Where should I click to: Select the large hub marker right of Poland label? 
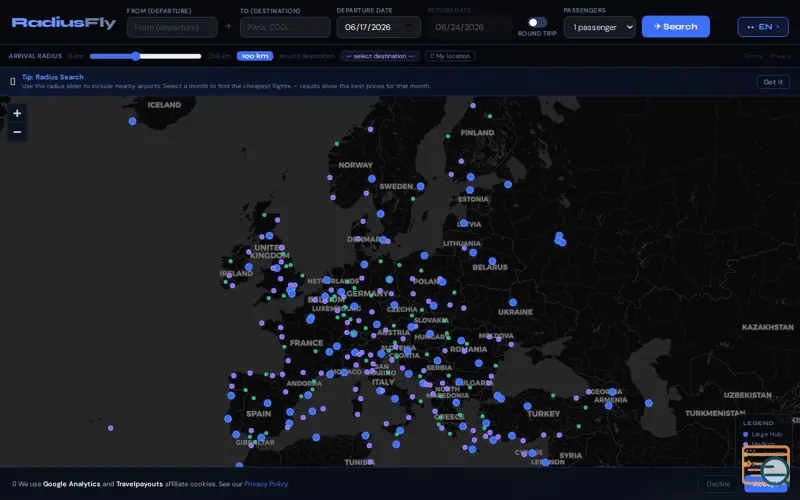point(442,282)
